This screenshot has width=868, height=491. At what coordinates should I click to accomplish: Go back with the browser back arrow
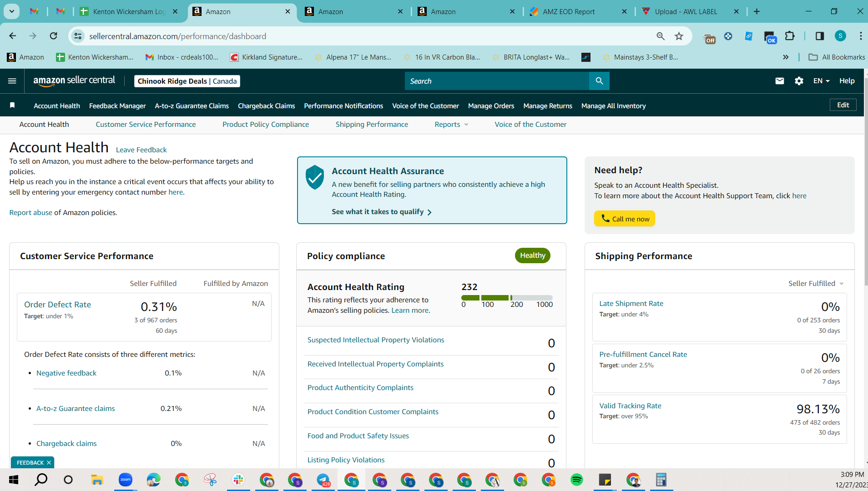click(13, 36)
